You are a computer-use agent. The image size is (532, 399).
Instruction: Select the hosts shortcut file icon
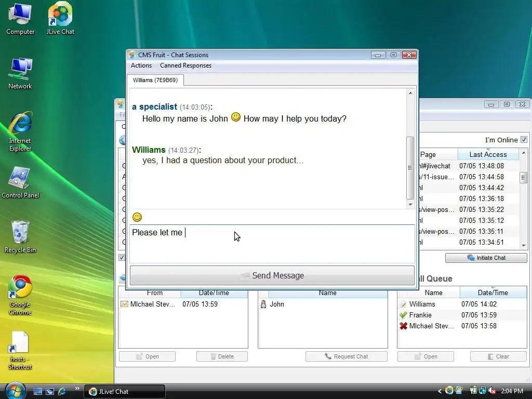(20, 350)
